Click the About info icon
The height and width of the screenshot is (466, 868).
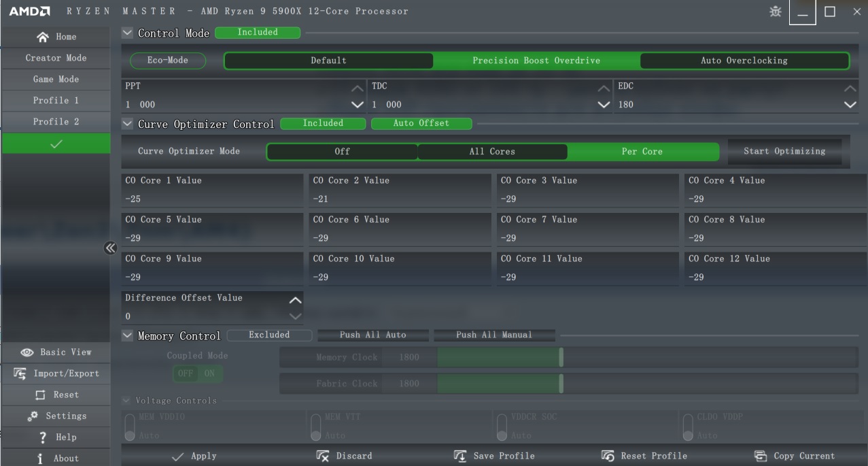click(x=41, y=458)
